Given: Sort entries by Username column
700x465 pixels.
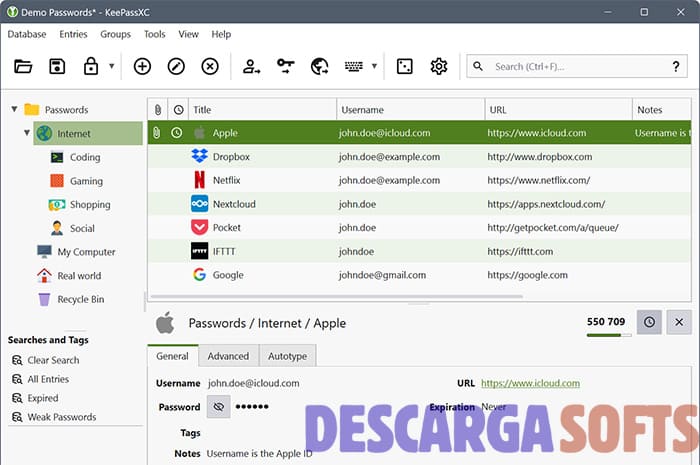Looking at the screenshot, I should (x=411, y=110).
